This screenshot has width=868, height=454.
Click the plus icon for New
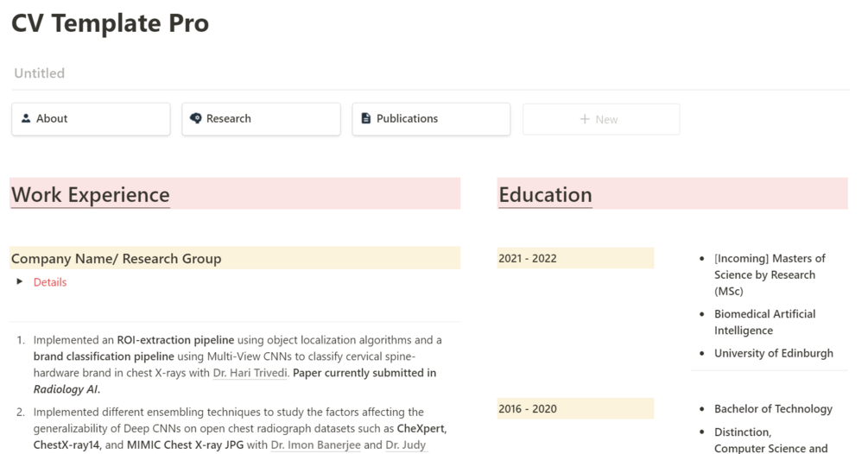pyautogui.click(x=585, y=119)
